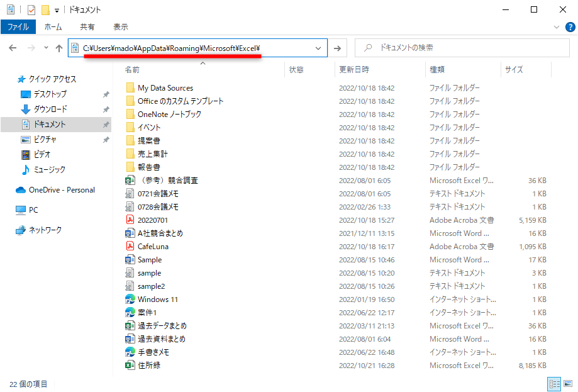Image resolution: width=578 pixels, height=392 pixels.
Task: Select the shortcut file 手書きメモ
Action: coord(153,352)
